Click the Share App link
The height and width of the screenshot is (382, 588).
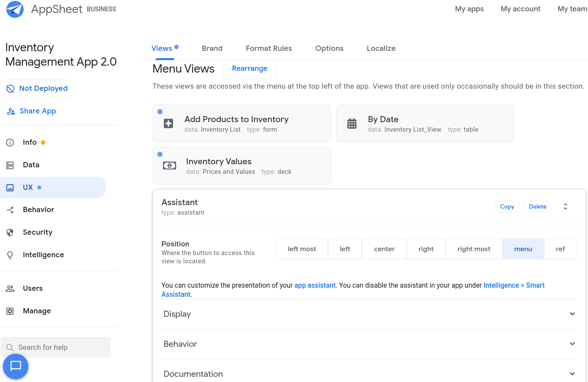click(38, 111)
